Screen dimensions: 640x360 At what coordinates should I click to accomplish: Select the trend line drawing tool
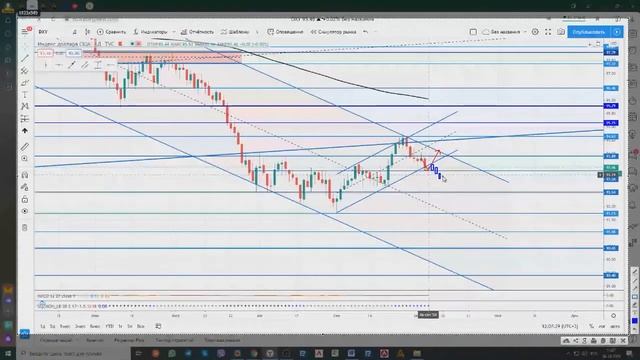25,58
